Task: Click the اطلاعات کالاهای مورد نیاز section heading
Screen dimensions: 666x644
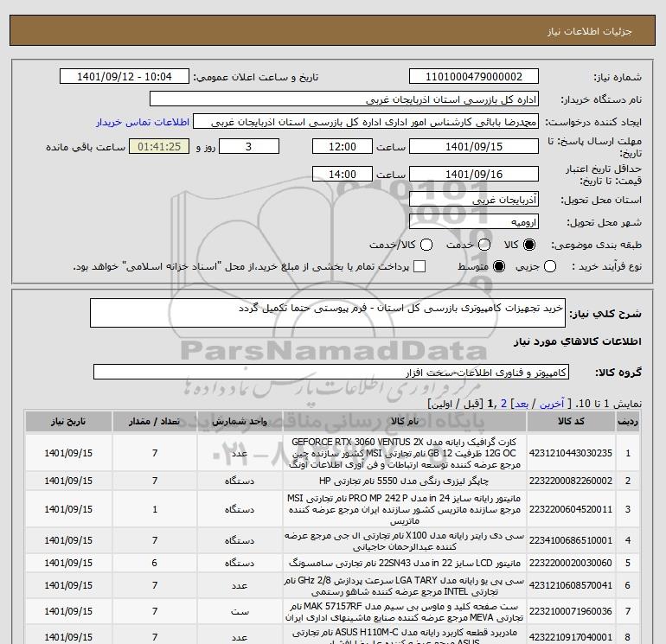Action: coord(578,341)
